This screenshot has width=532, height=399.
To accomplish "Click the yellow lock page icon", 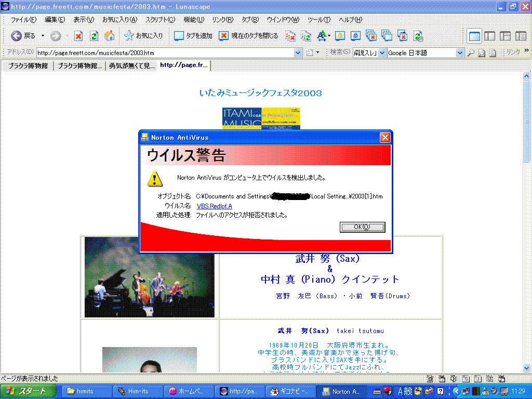I will pyautogui.click(x=340, y=36).
